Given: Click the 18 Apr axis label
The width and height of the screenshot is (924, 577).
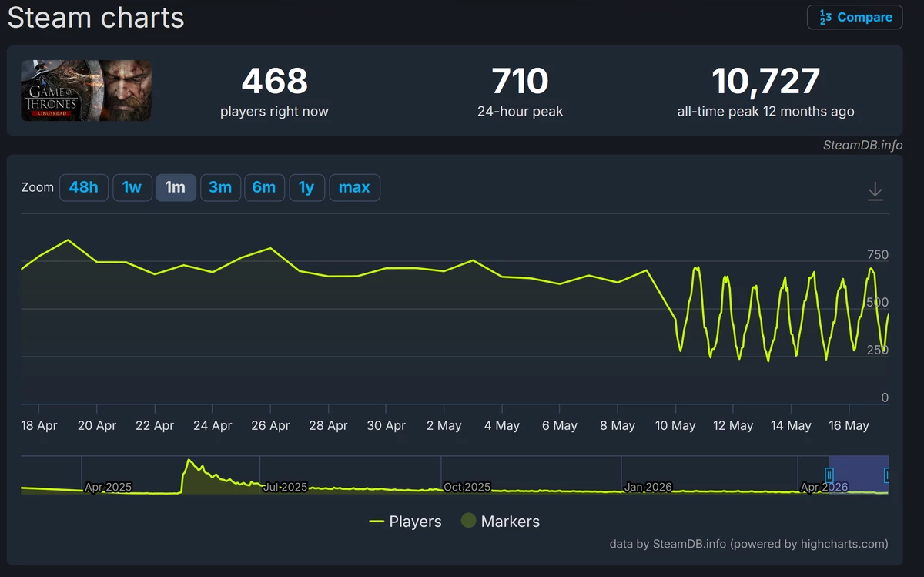Looking at the screenshot, I should coord(38,425).
